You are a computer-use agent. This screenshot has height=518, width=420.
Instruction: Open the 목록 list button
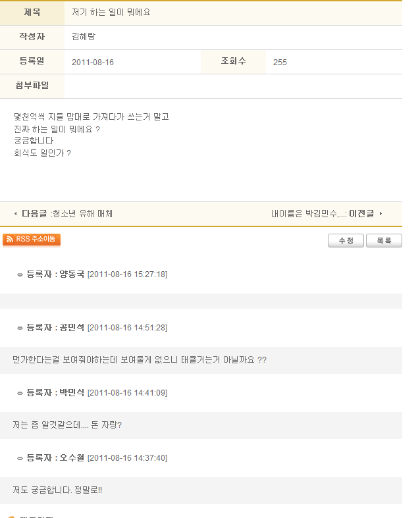point(384,240)
